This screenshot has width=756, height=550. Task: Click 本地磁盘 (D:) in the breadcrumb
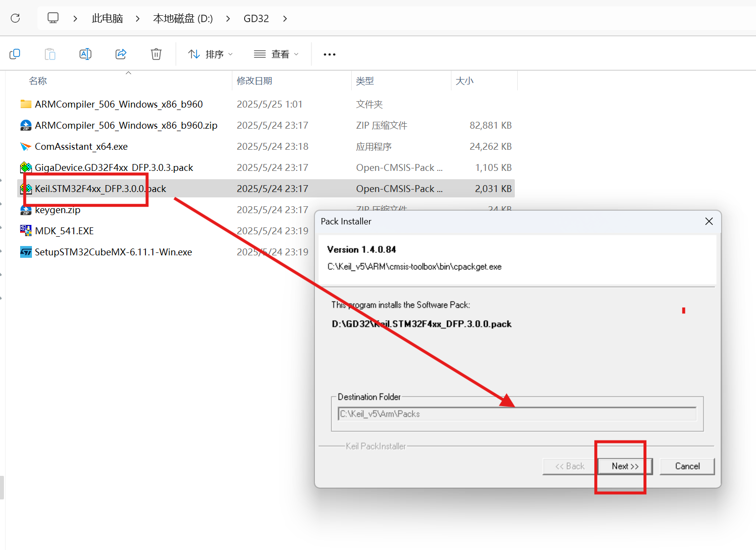pos(183,19)
